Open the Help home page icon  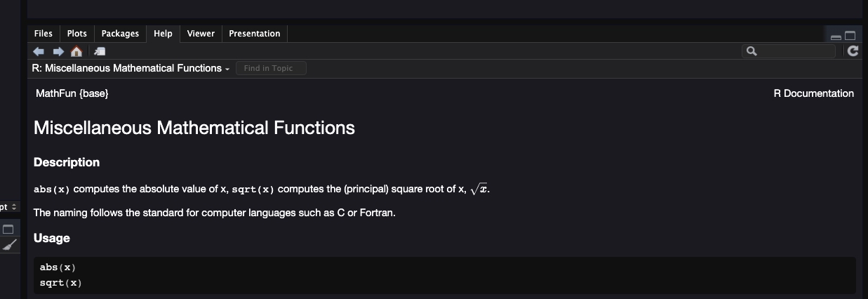pyautogui.click(x=76, y=51)
